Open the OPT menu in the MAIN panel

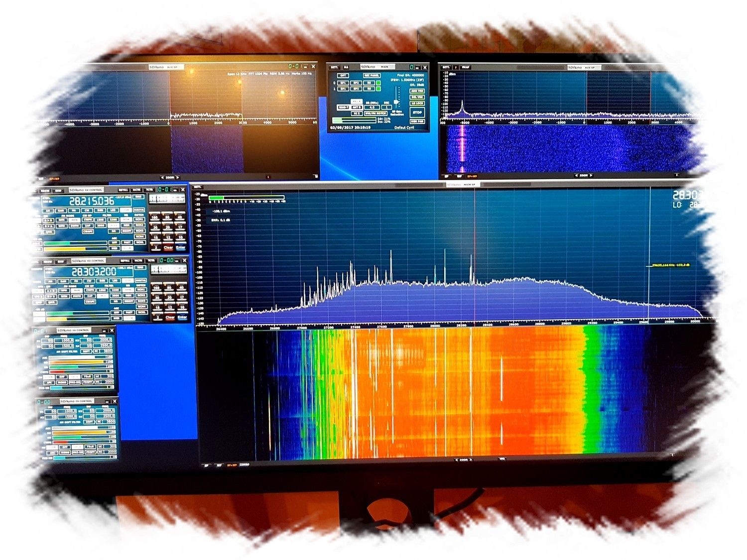[343, 76]
